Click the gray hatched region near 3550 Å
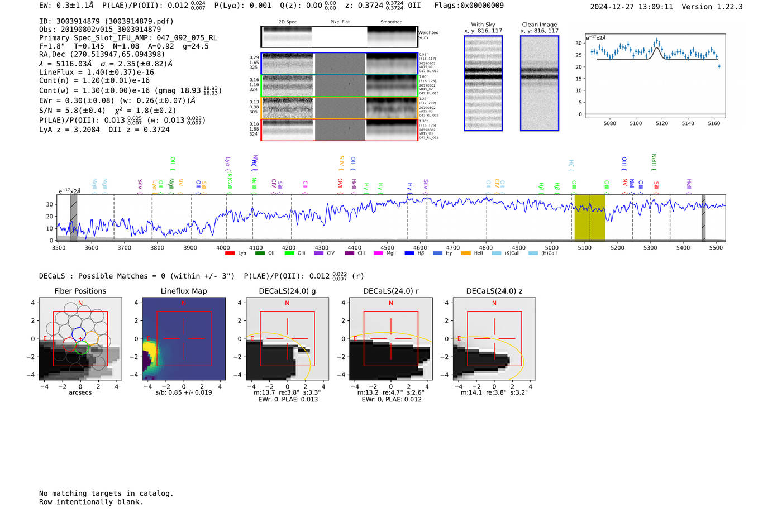The height and width of the screenshot is (532, 782). pyautogui.click(x=73, y=218)
